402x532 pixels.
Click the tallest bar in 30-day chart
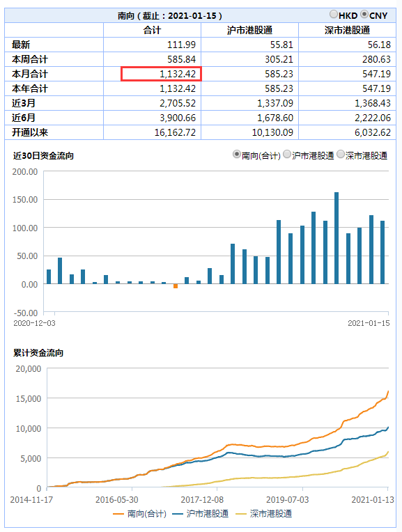click(x=337, y=238)
